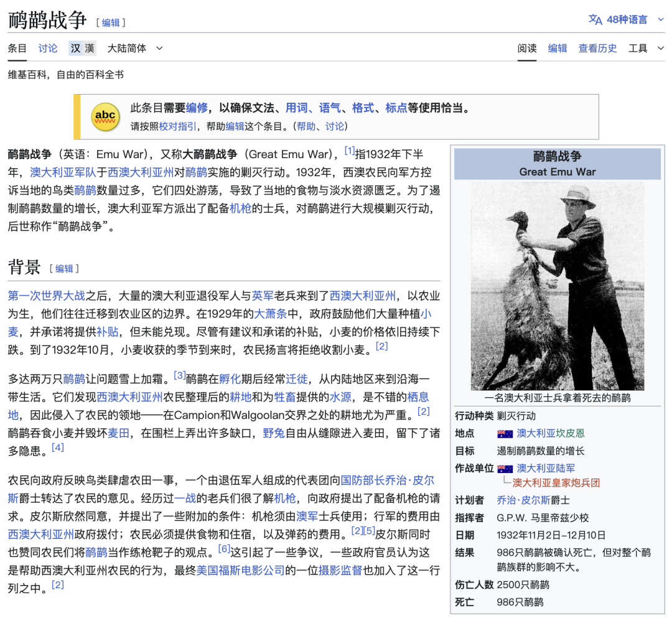Expand the chevron beside 48种语言
Viewport: 672px width, 618px height.
(x=660, y=19)
